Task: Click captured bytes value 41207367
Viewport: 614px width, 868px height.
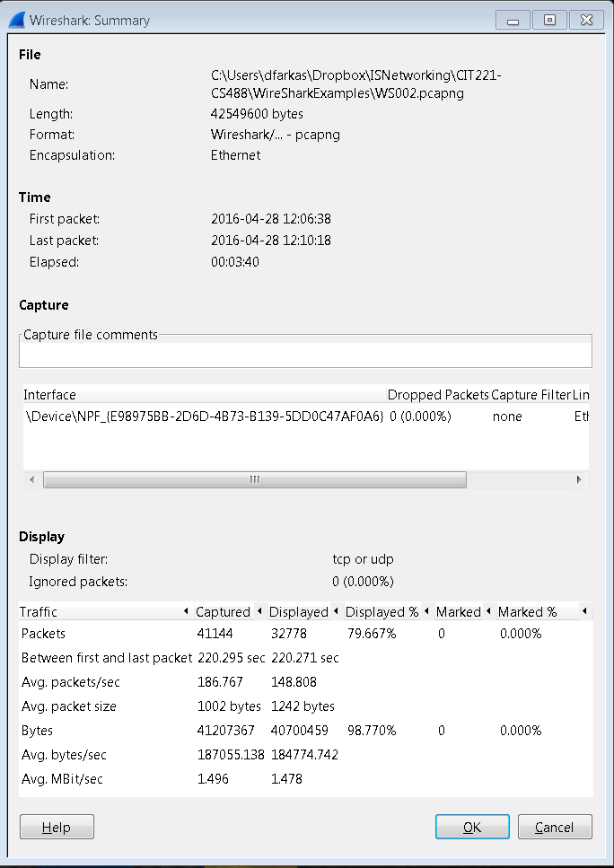Action: coord(226,730)
